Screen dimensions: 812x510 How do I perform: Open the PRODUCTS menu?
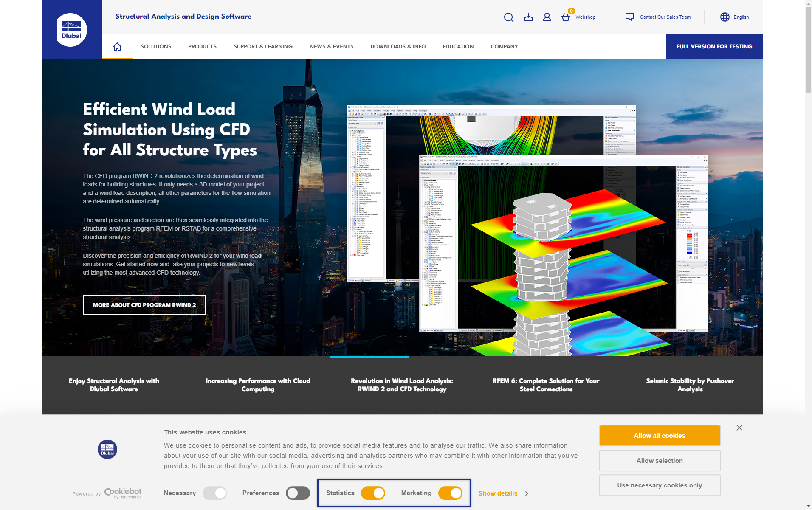click(202, 47)
